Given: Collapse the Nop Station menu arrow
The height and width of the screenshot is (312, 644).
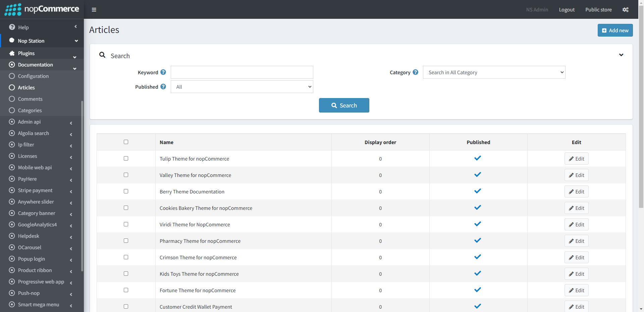Looking at the screenshot, I should pyautogui.click(x=76, y=41).
